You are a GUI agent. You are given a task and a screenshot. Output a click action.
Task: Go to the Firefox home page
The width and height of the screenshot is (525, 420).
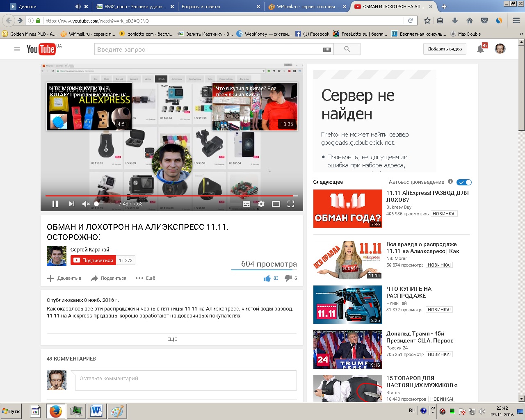[x=470, y=21]
